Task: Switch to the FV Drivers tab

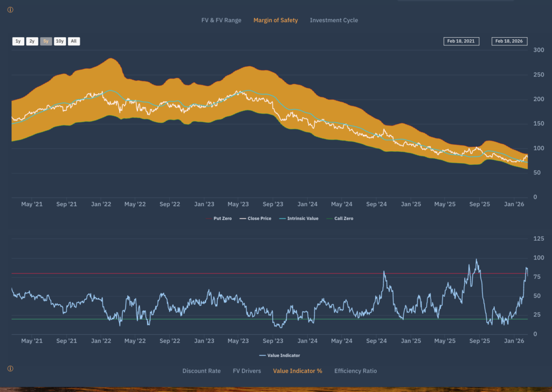Action: coord(246,371)
